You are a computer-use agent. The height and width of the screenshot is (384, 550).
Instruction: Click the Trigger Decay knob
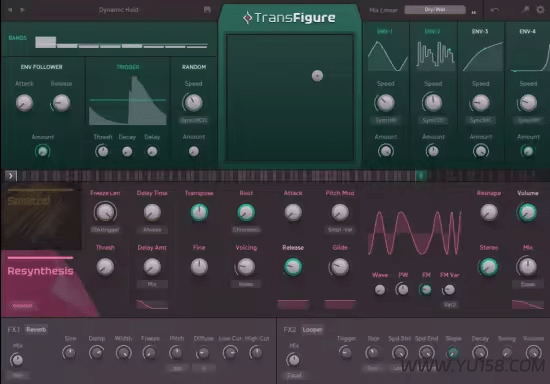127,151
